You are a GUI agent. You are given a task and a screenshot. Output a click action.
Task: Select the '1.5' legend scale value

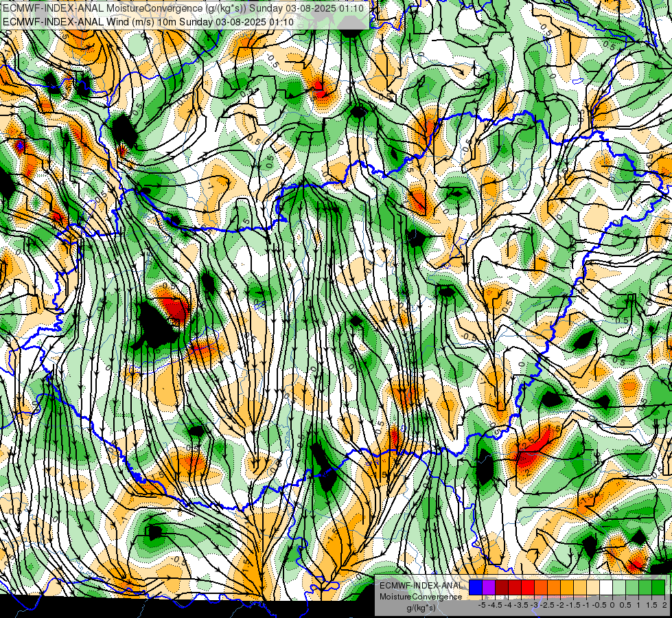click(652, 605)
